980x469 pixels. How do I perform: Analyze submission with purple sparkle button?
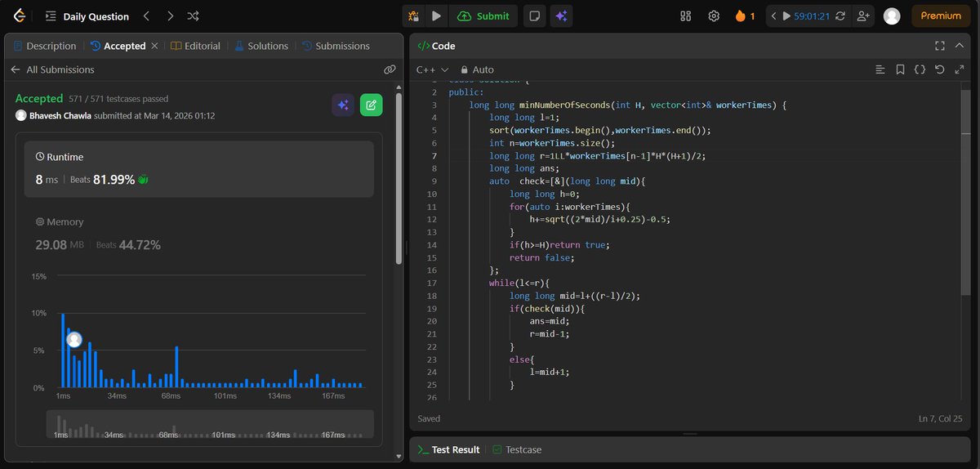[343, 105]
